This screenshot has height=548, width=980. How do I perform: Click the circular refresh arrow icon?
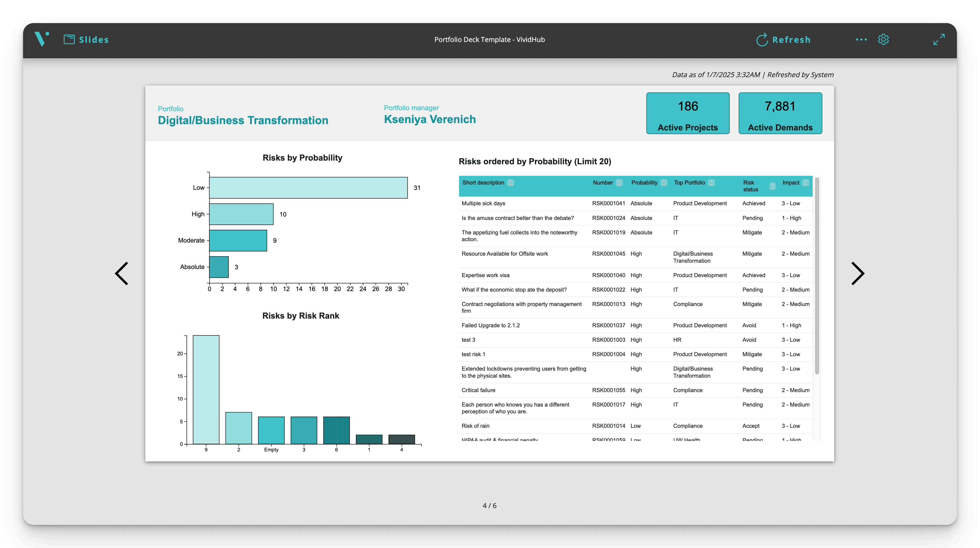pyautogui.click(x=762, y=40)
